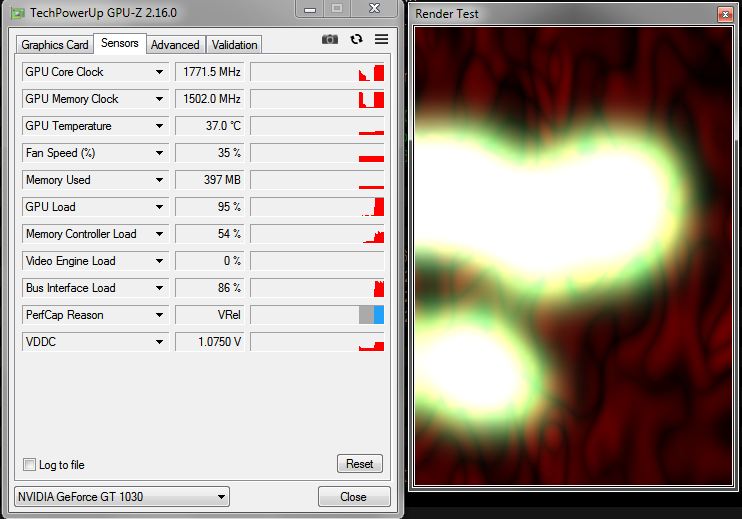Image resolution: width=742 pixels, height=519 pixels.
Task: Expand the GPU Temperature dropdown arrow
Action: 159,126
